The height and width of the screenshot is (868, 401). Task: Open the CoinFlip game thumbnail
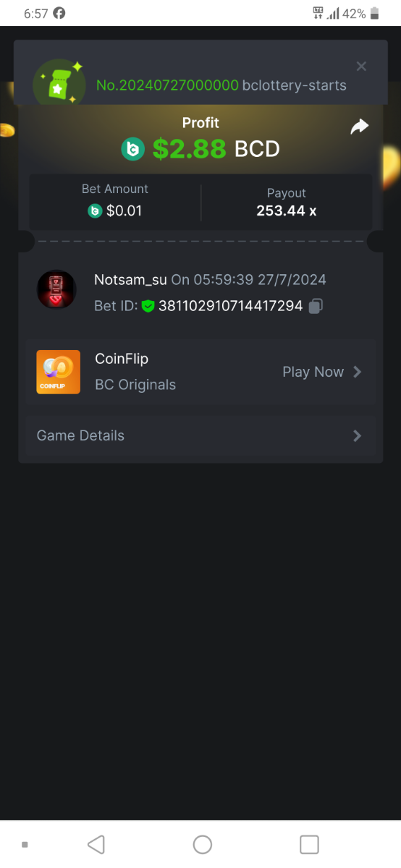click(x=59, y=372)
